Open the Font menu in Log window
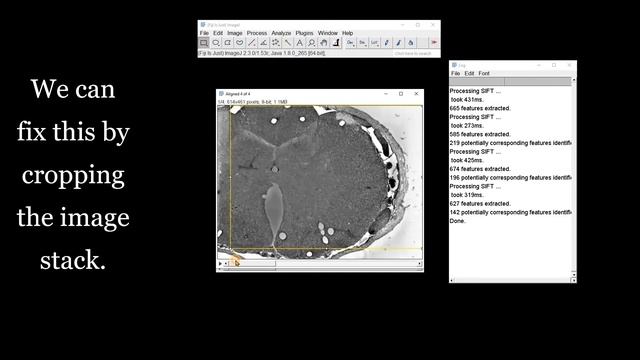Image resolution: width=640 pixels, height=360 pixels. tap(484, 73)
